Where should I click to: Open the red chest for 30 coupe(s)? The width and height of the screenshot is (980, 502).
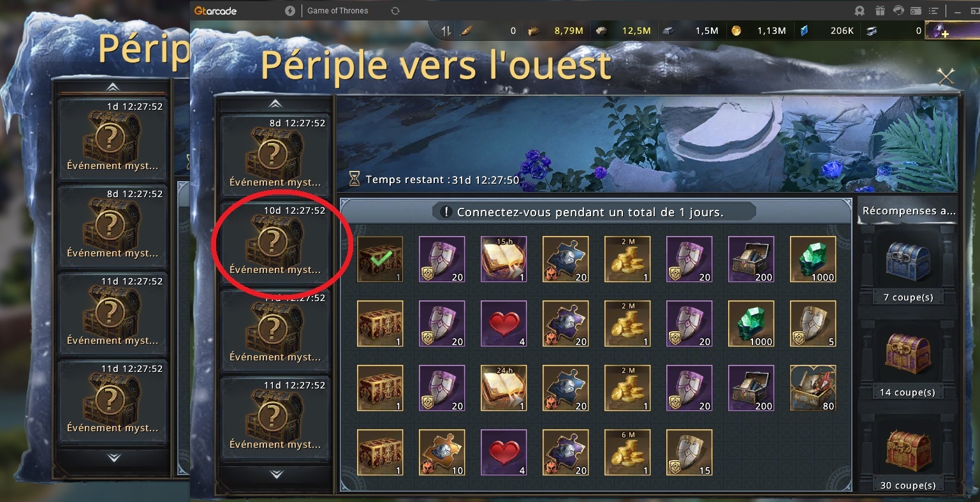908,450
